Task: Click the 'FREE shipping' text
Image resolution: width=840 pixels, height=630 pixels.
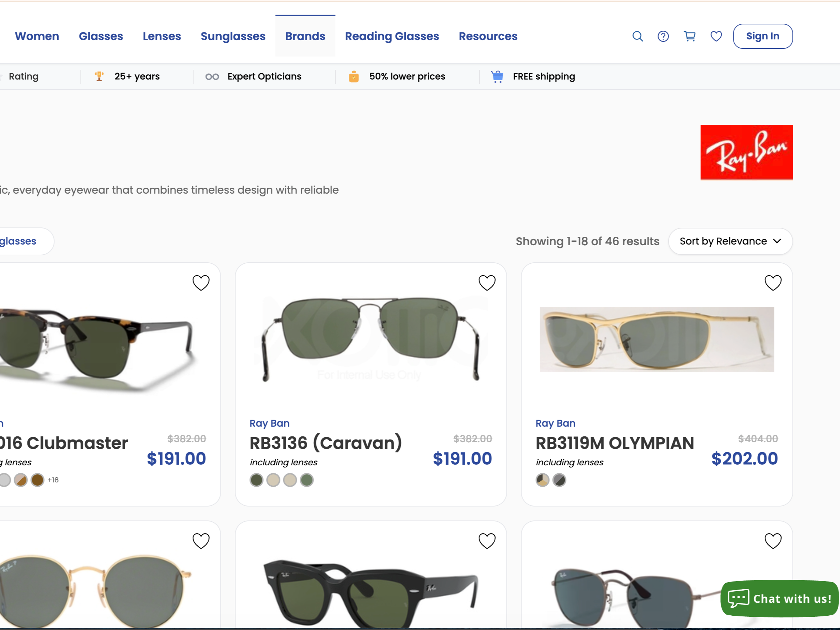Action: coord(544,76)
